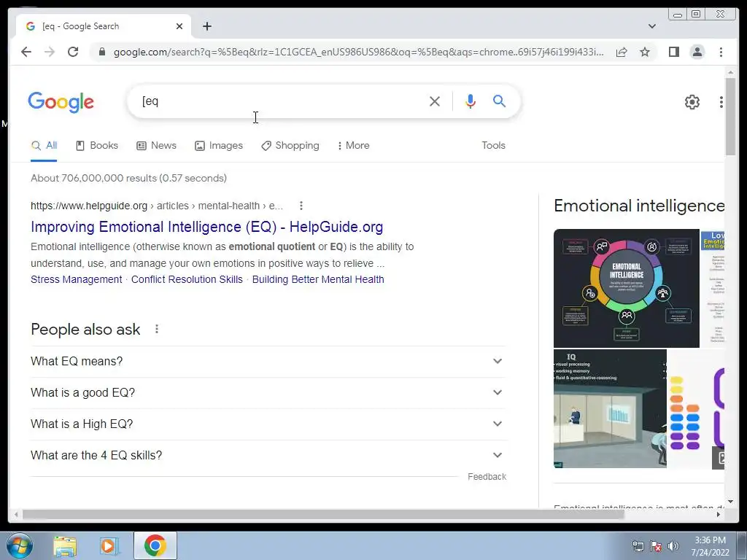
Task: Click the browser forward arrow
Action: (x=50, y=52)
